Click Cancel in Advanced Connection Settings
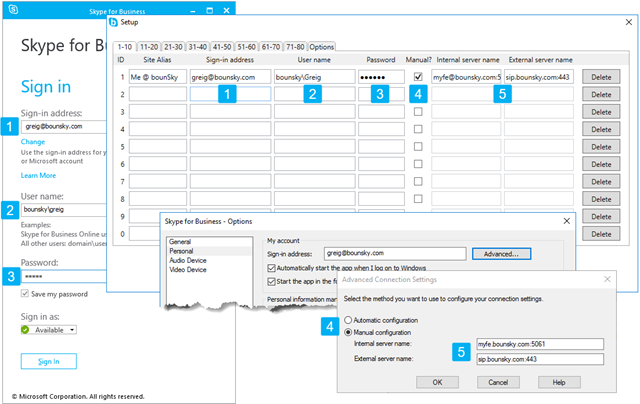 (498, 382)
